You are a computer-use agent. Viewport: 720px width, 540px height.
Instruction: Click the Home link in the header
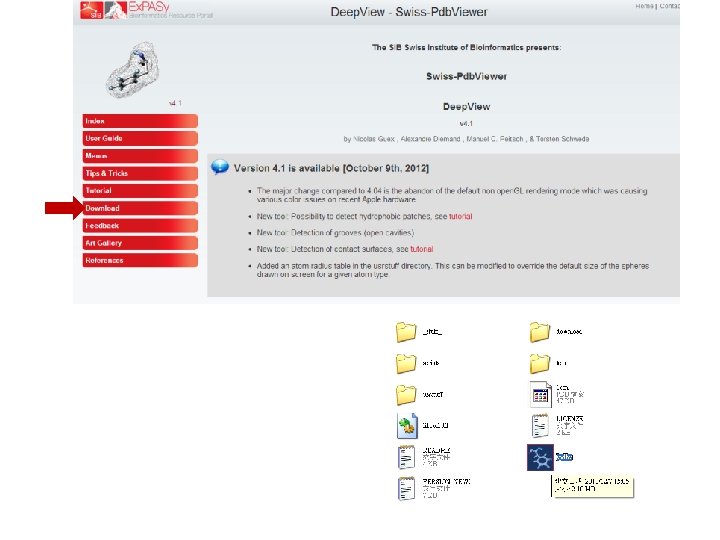pyautogui.click(x=644, y=6)
